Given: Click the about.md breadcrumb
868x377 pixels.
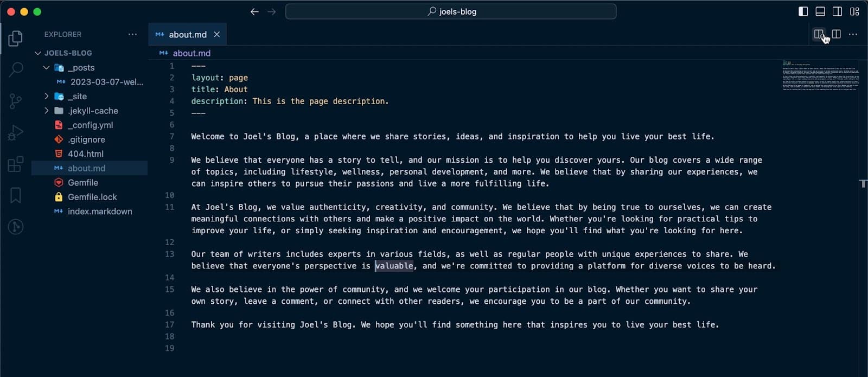Looking at the screenshot, I should (x=191, y=53).
